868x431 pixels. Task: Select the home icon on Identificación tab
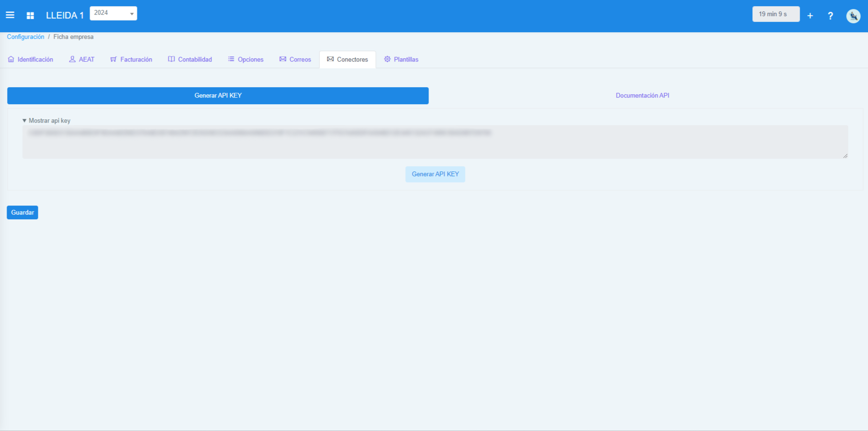coord(11,59)
